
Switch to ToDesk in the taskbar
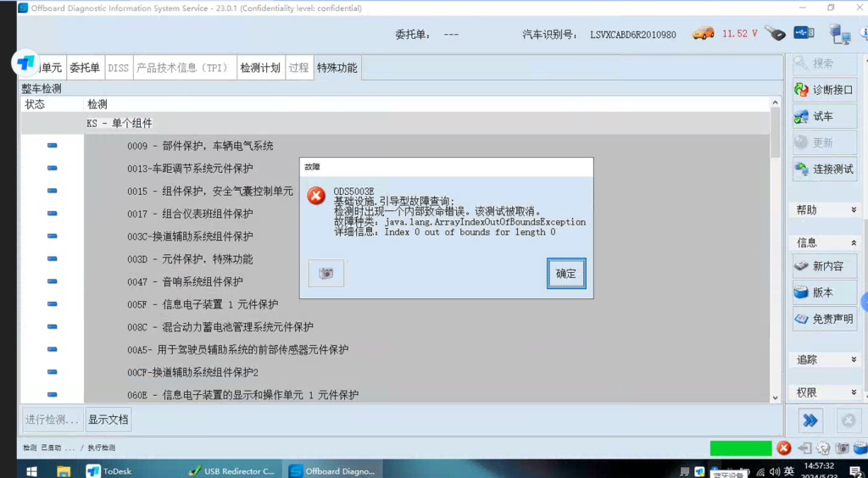108,471
